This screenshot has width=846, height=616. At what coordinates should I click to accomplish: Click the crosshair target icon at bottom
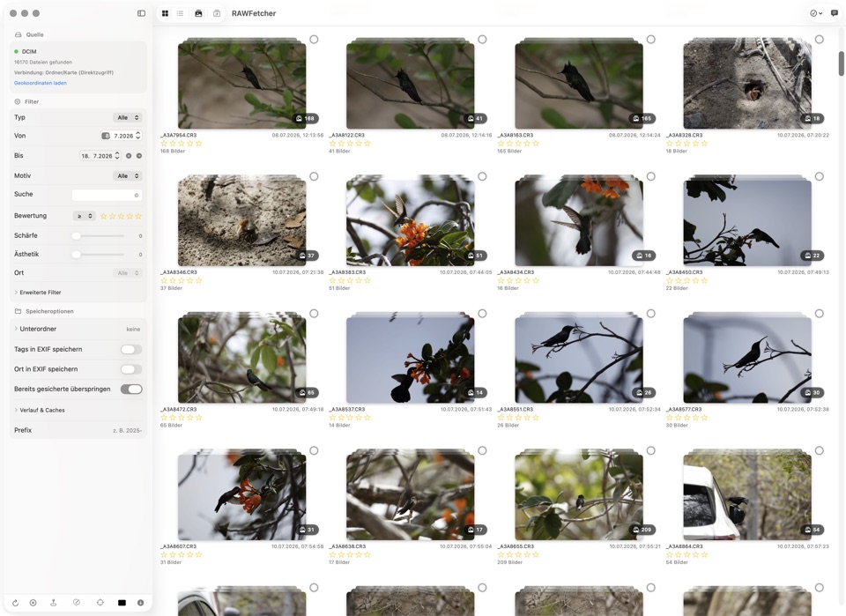100,603
